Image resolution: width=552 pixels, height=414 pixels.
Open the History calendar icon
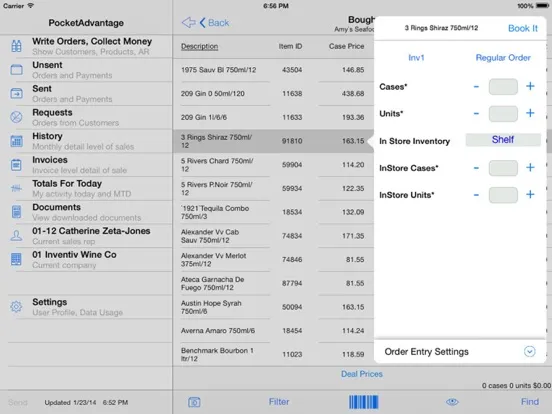click(x=16, y=141)
